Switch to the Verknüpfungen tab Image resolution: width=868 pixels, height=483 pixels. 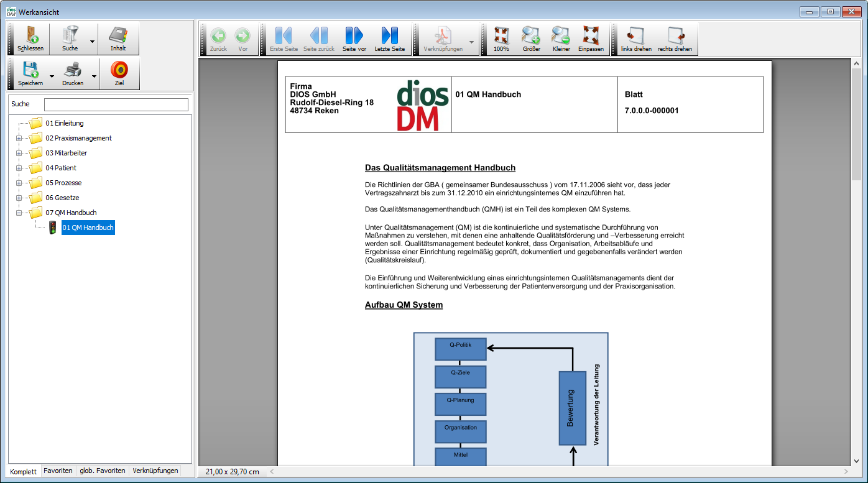click(x=155, y=471)
